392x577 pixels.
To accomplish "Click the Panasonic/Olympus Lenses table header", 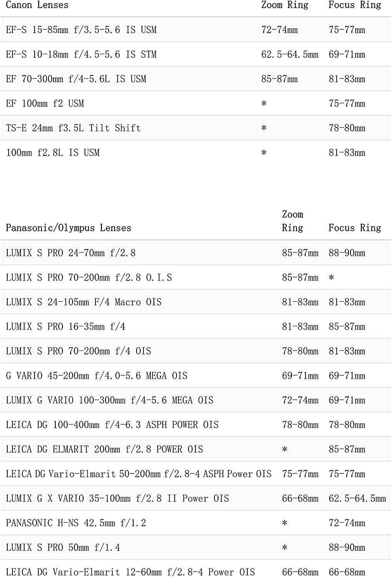I will [x=68, y=228].
